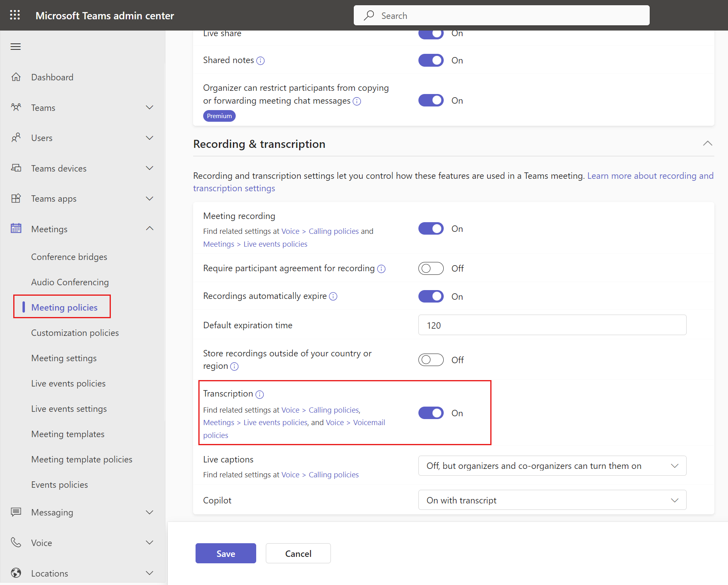Click the Dashboard home icon
728x585 pixels.
click(16, 77)
